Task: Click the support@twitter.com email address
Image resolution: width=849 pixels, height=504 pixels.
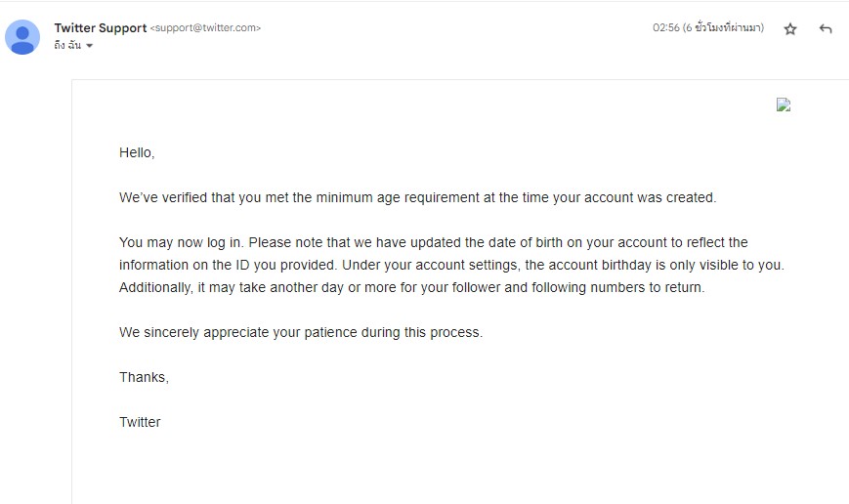Action: pos(205,27)
